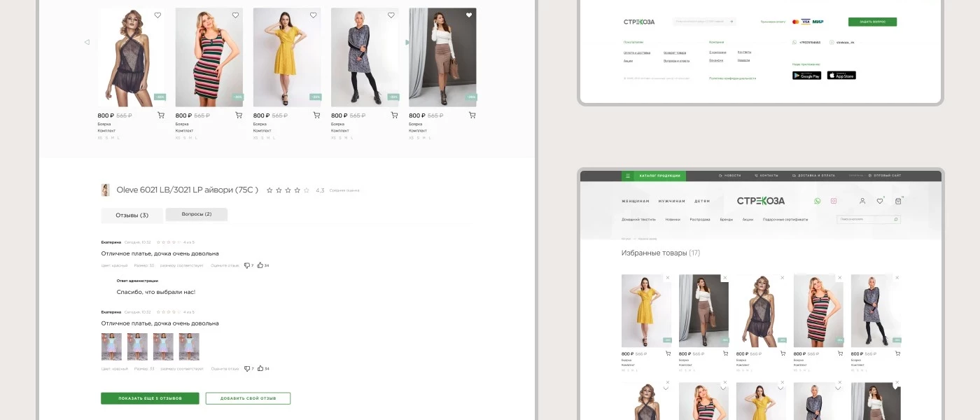980x420 pixels.
Task: Unfavorite the brown skirt outfit filled heart
Action: coord(469,15)
